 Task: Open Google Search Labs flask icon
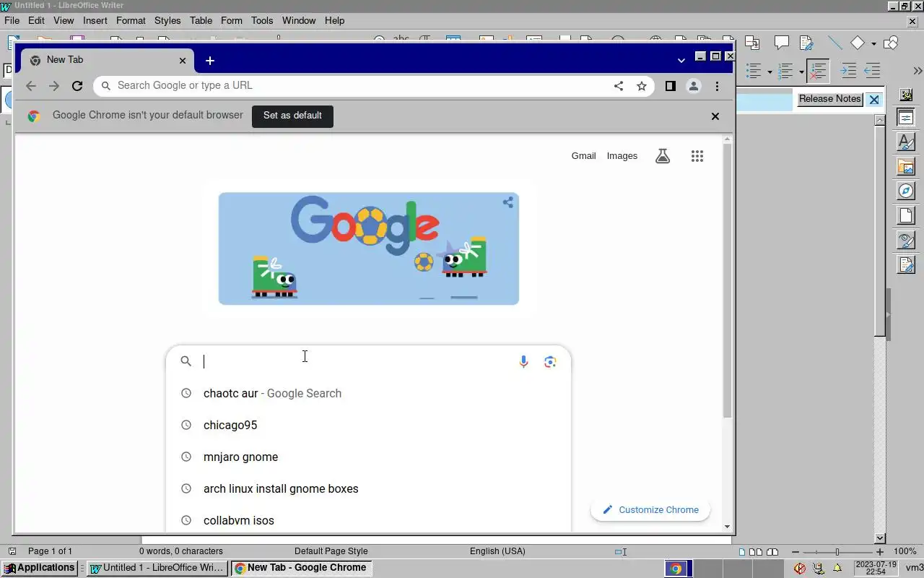663,156
